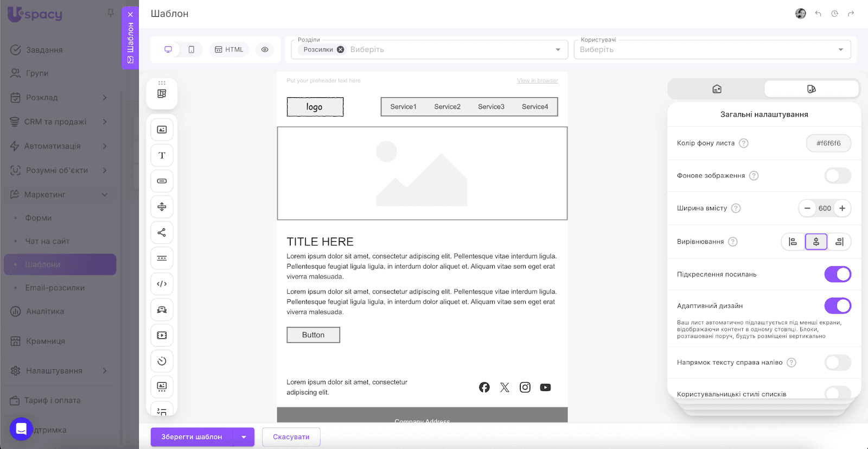Screen dimensions: 868x449
Task: Close the Шаблон side tab
Action: pos(130,15)
